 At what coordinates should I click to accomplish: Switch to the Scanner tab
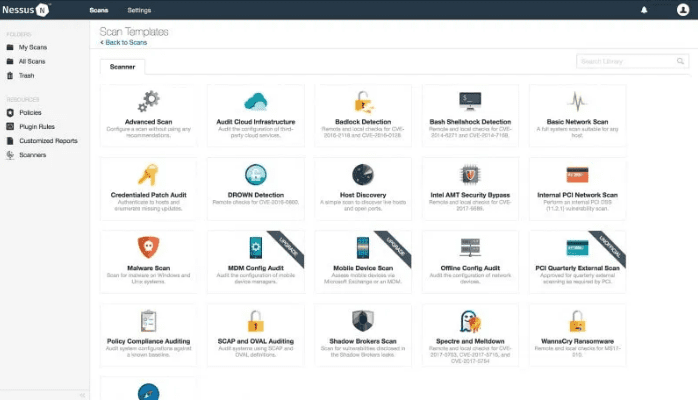[122, 67]
